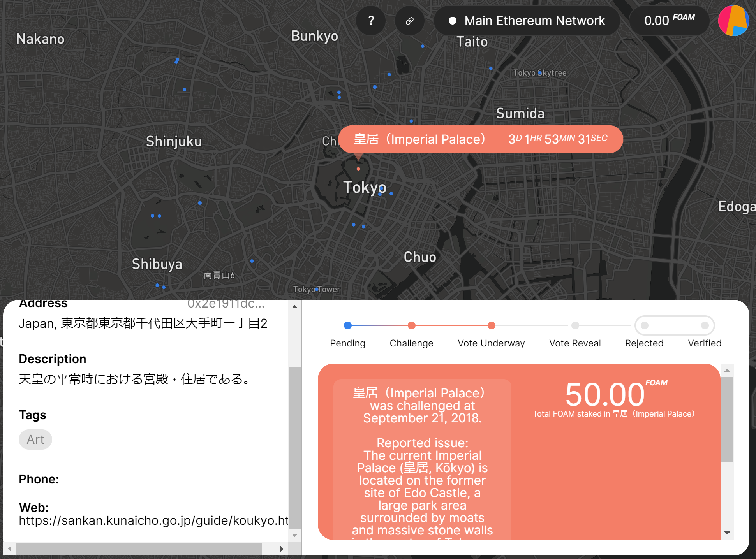
Task: Click the chain link share icon
Action: [409, 21]
